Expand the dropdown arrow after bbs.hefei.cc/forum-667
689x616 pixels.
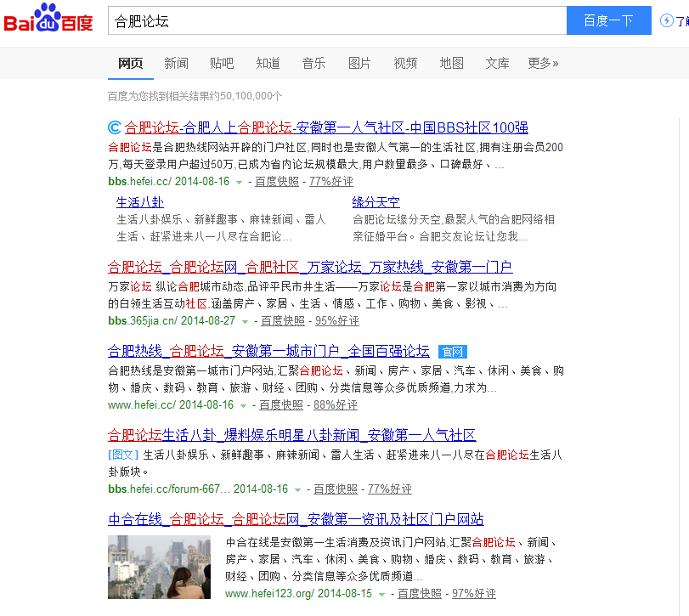coord(298,490)
